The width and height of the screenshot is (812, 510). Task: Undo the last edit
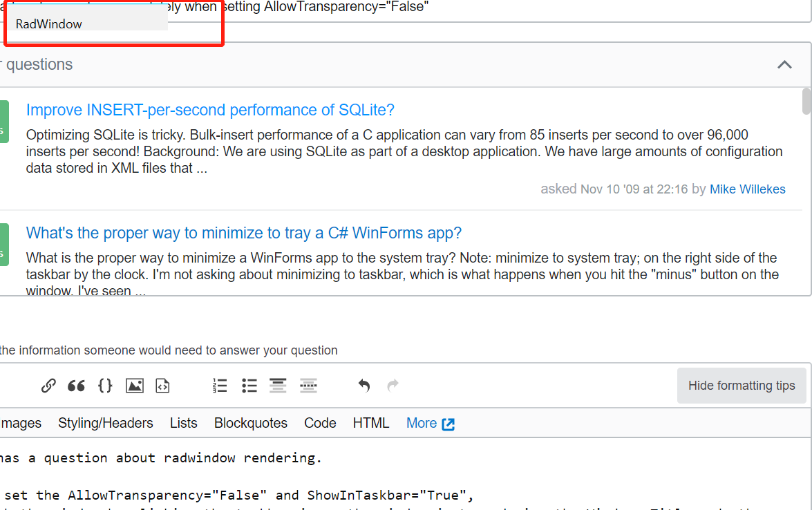click(x=364, y=386)
